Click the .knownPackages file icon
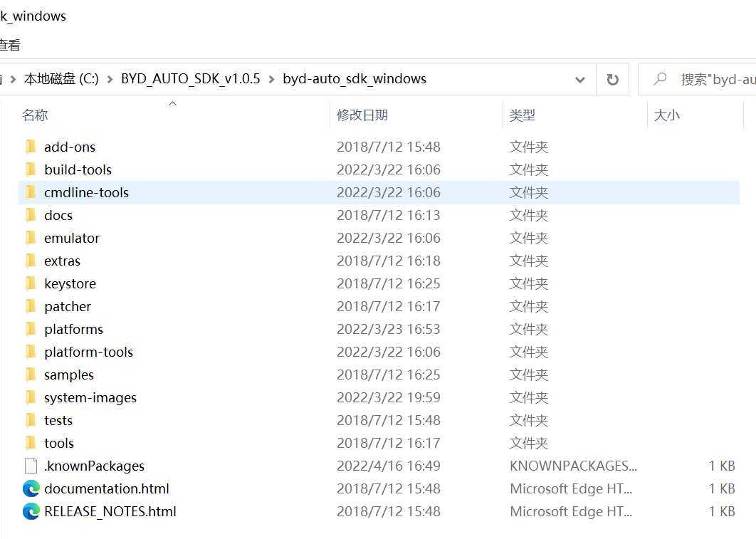Image resolution: width=756 pixels, height=539 pixels. tap(31, 466)
